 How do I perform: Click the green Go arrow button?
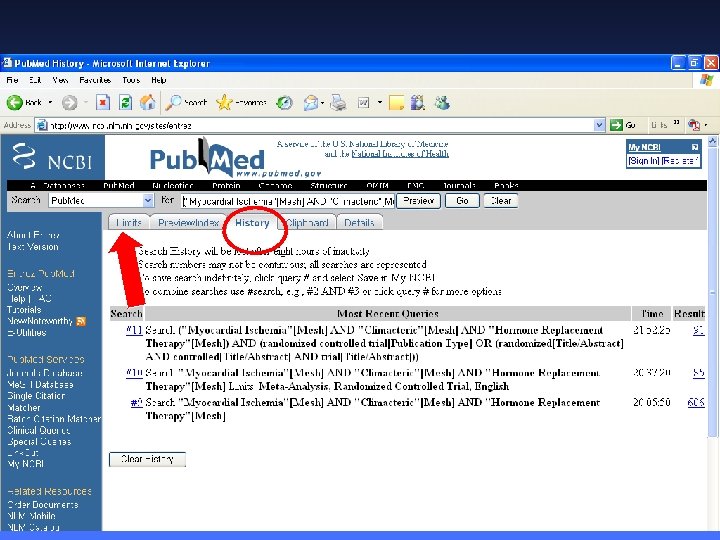click(616, 124)
